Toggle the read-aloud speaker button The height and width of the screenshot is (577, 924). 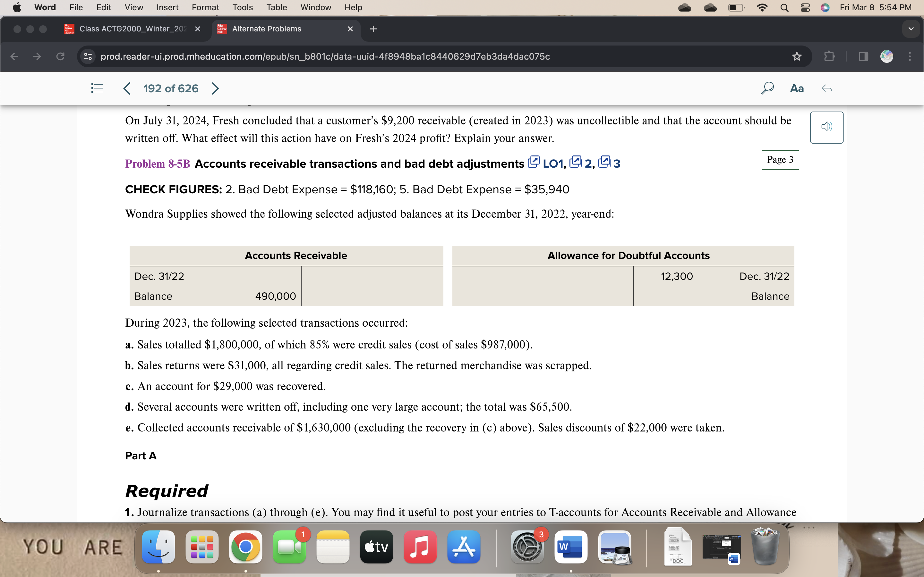click(827, 127)
